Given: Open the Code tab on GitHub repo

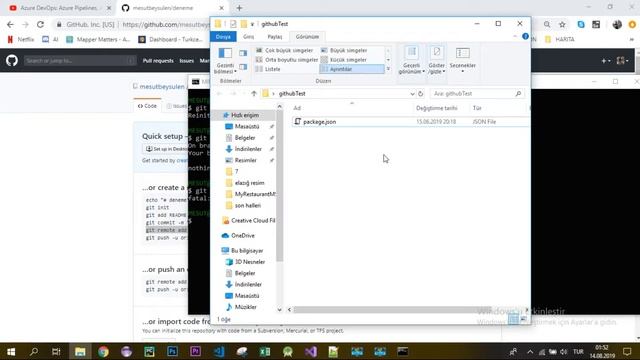Looking at the screenshot, I should 147,106.
